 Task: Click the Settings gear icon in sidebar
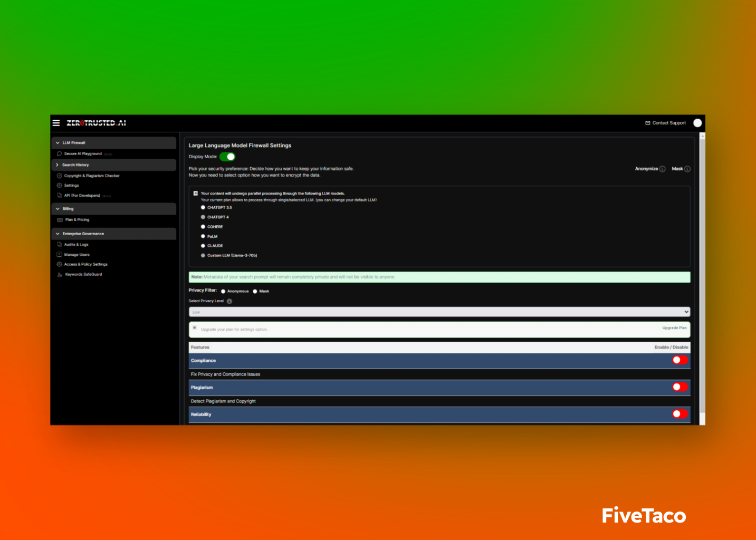59,185
